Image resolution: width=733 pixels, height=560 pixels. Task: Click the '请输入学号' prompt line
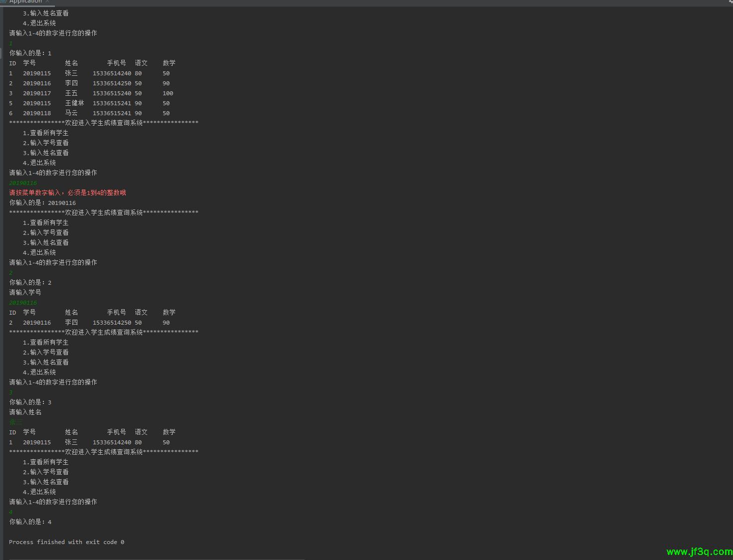(25, 293)
